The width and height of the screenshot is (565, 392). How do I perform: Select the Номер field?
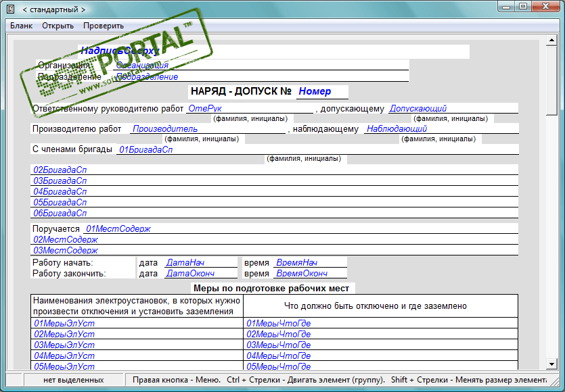322,92
